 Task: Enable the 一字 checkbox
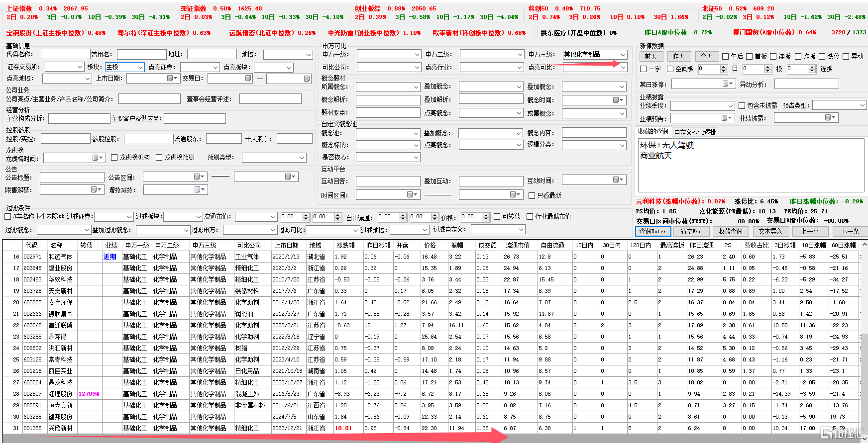click(x=644, y=69)
